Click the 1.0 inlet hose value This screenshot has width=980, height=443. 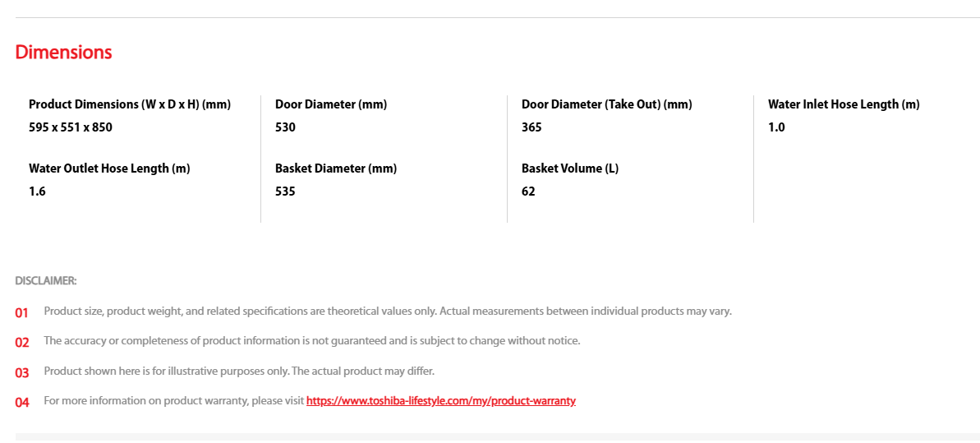[x=776, y=127]
